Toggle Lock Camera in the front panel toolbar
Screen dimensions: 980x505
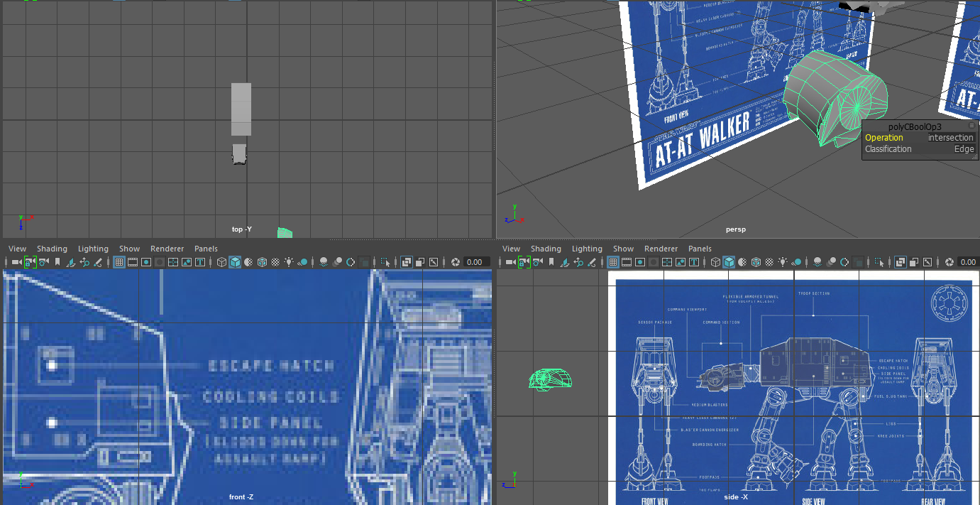(x=31, y=262)
